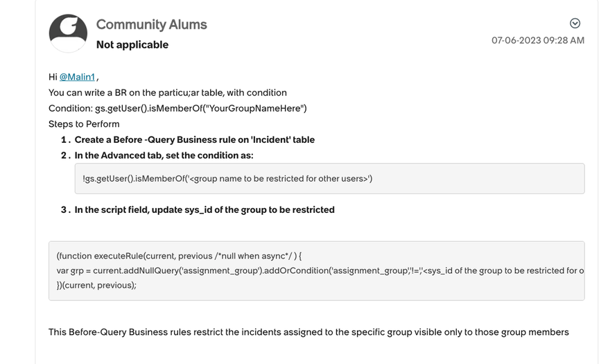Click the 'Condition: gs.getUser().isMemberOf' line
Screen dimensions: 601x364
177,108
